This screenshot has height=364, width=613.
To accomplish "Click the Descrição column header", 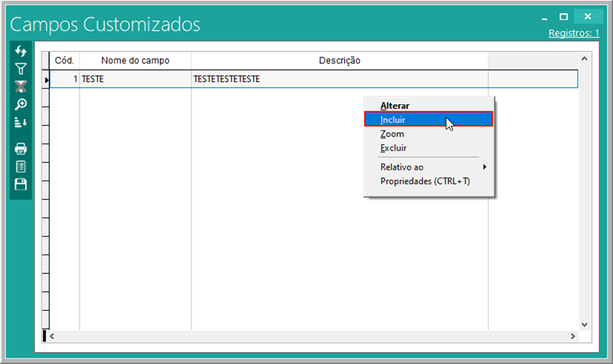I will point(339,61).
